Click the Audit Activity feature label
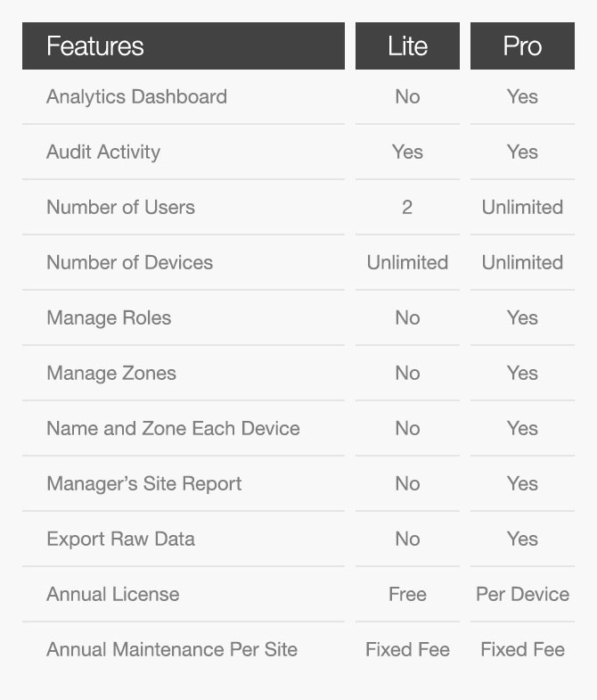 103,152
